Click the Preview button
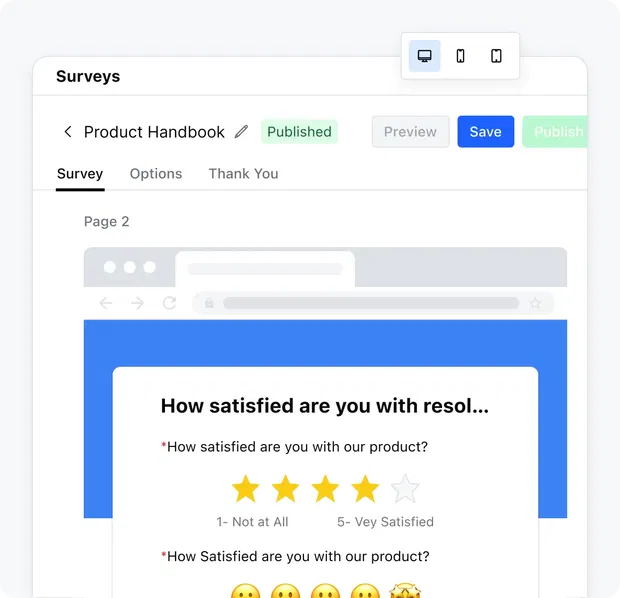 (x=410, y=132)
